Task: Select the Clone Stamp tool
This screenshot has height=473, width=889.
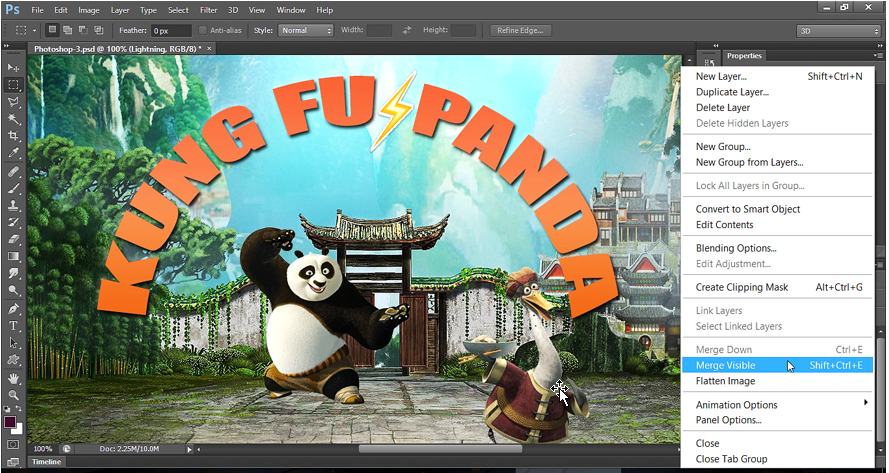Action: [13, 205]
